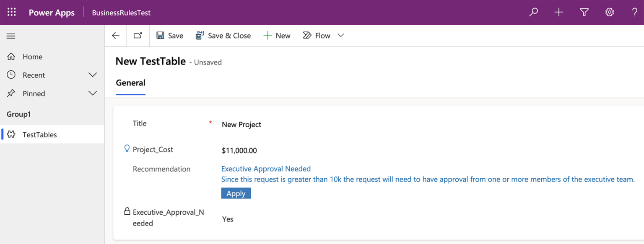This screenshot has width=644, height=244.
Task: Switch to the General tab
Action: [130, 83]
